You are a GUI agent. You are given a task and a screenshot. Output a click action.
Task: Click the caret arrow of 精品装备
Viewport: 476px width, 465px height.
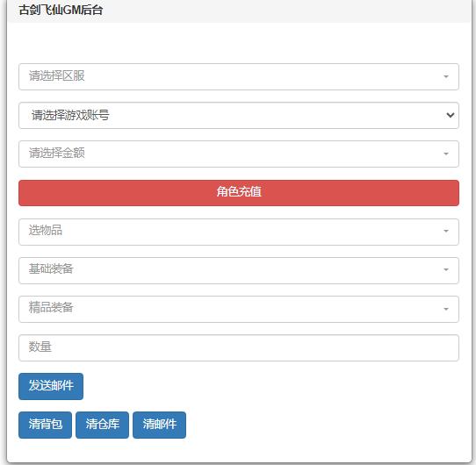(x=445, y=309)
